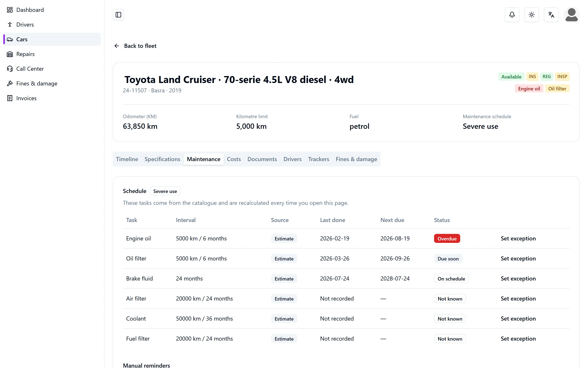Select the Maintenance tab
The height and width of the screenshot is (368, 588).
[204, 159]
